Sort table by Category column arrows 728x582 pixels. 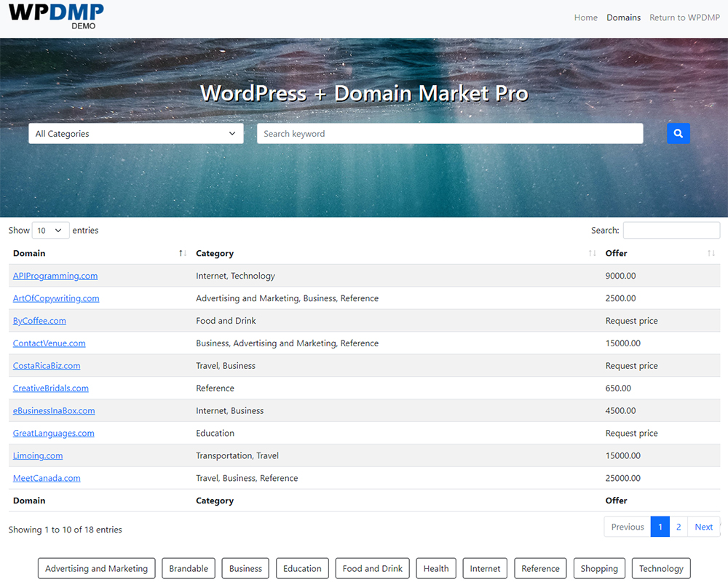(x=592, y=253)
